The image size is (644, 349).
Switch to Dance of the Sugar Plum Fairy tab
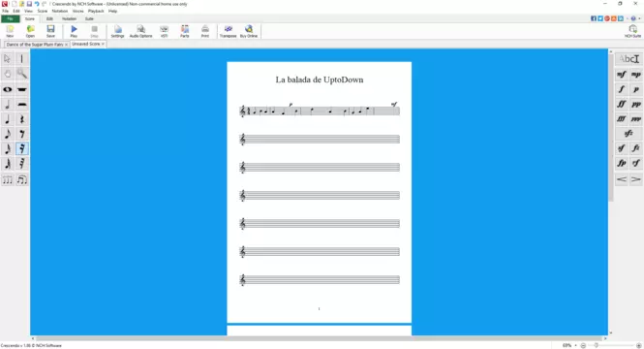[35, 45]
